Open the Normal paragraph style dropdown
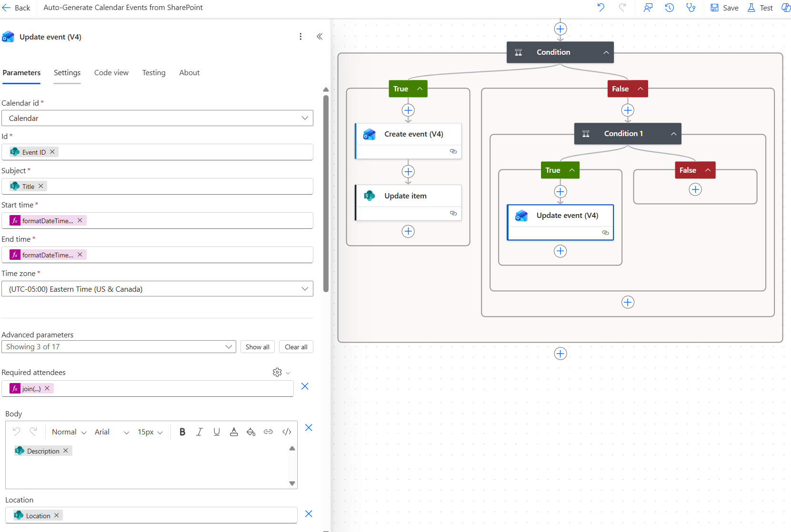 pyautogui.click(x=69, y=432)
